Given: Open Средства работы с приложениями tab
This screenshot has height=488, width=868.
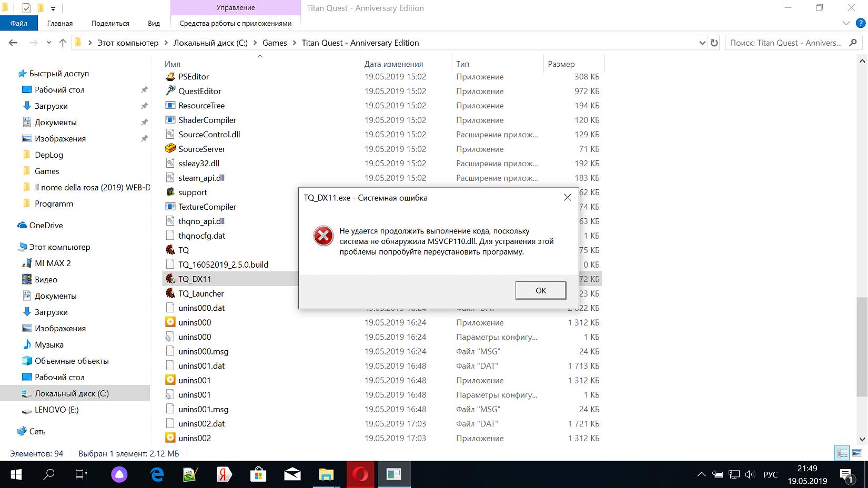Looking at the screenshot, I should point(235,23).
